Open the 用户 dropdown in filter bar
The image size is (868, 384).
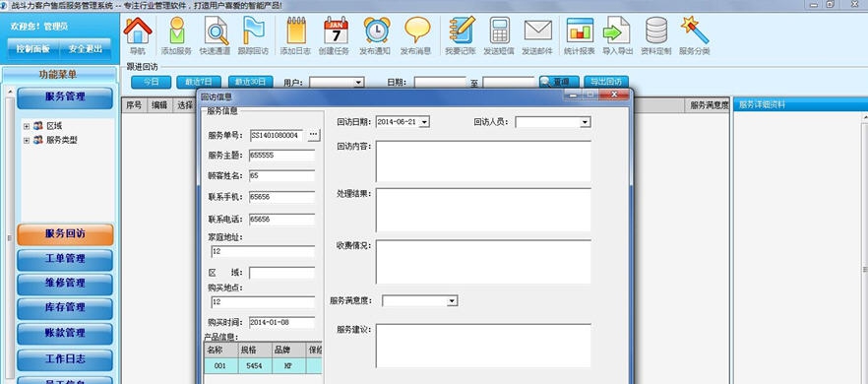[x=358, y=83]
